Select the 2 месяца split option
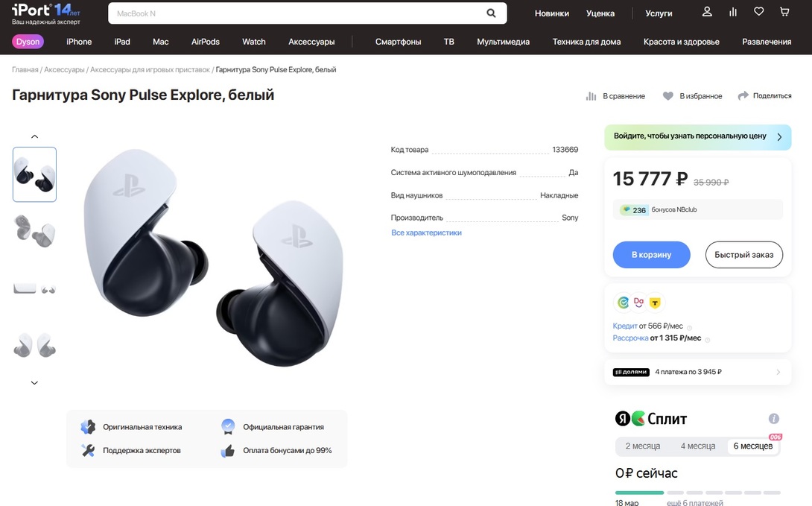The height and width of the screenshot is (506, 812). click(x=642, y=446)
